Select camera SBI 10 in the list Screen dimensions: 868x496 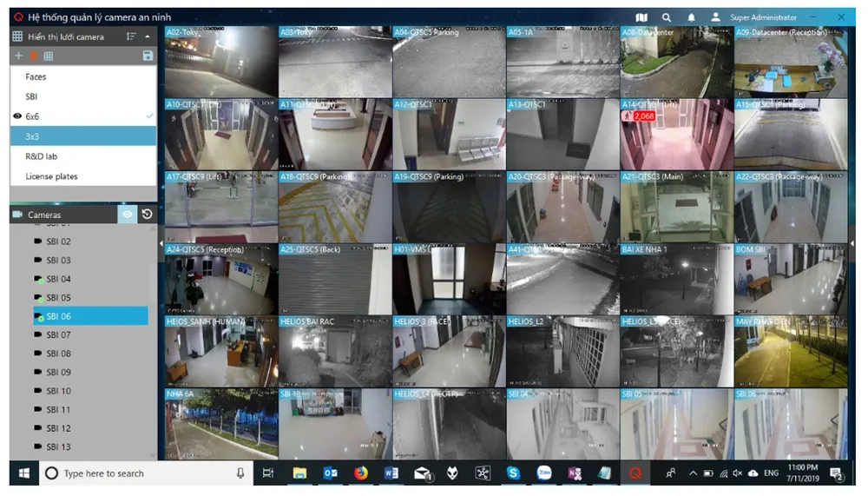coord(90,391)
